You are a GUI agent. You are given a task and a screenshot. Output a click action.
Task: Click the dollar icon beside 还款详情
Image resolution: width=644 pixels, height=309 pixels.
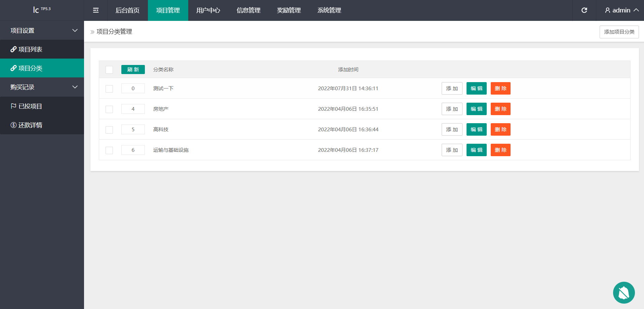(13, 125)
